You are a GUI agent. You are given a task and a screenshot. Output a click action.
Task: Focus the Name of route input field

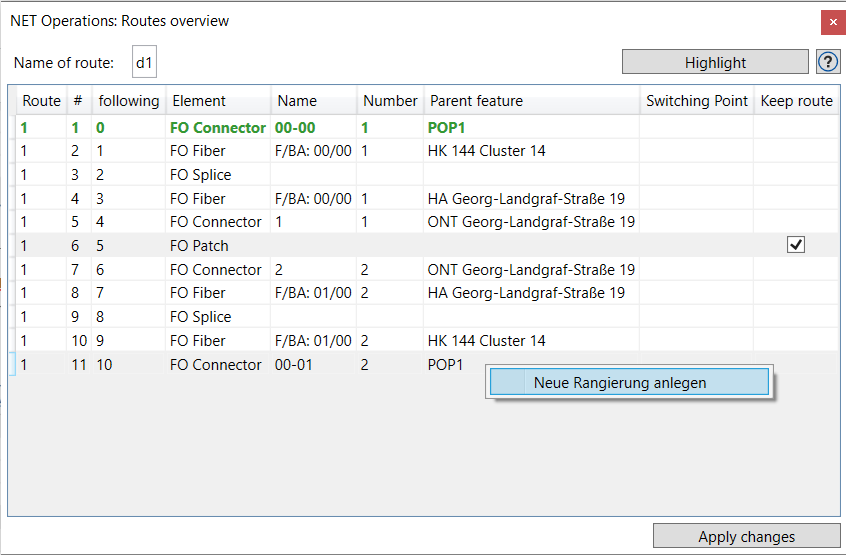[x=144, y=62]
